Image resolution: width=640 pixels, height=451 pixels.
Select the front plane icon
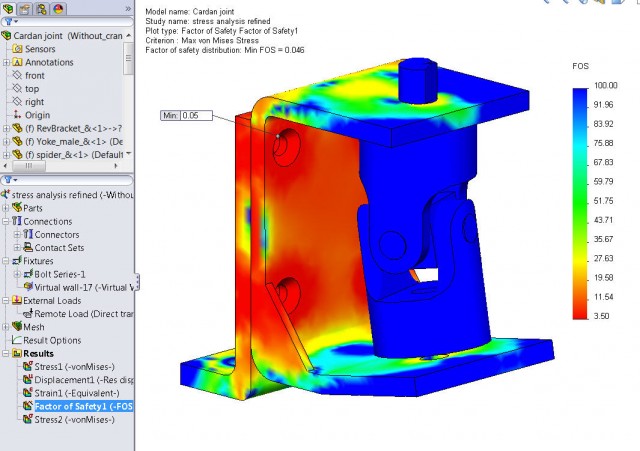pyautogui.click(x=17, y=75)
